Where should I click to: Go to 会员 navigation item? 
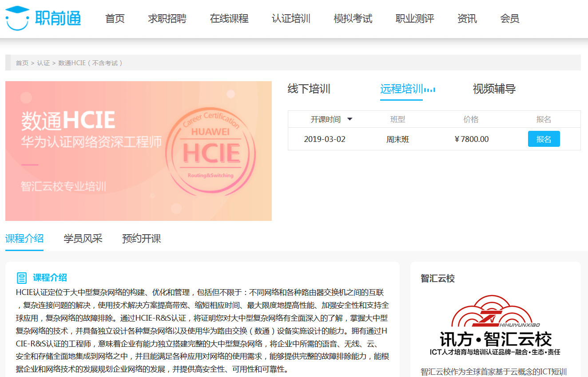509,19
